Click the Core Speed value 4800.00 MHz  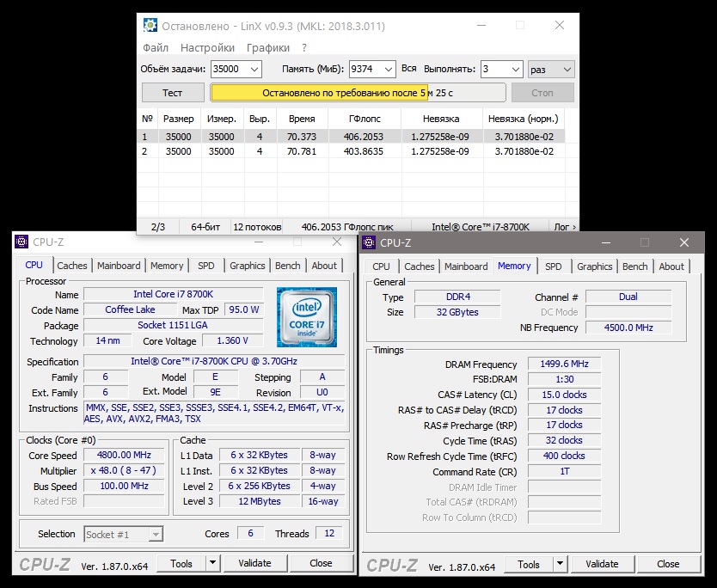[x=124, y=455]
